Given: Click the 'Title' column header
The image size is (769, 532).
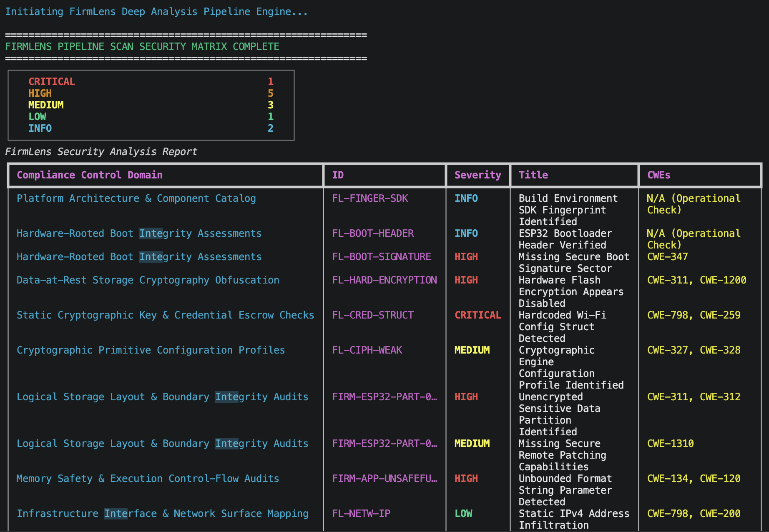Looking at the screenshot, I should click(x=533, y=175).
